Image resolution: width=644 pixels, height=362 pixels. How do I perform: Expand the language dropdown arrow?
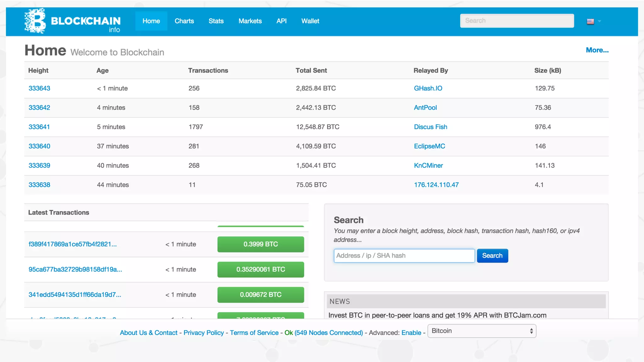click(599, 21)
